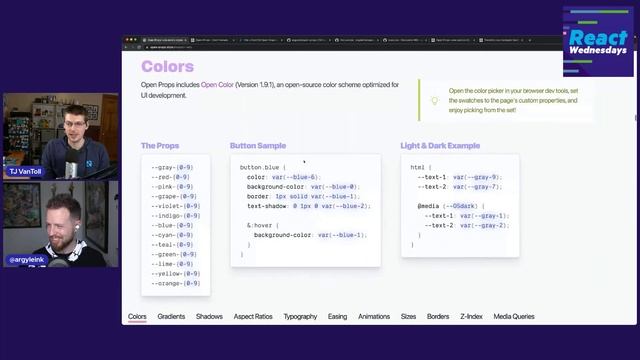
Task: Click the --green-(0-9) prop line
Action: (174, 254)
